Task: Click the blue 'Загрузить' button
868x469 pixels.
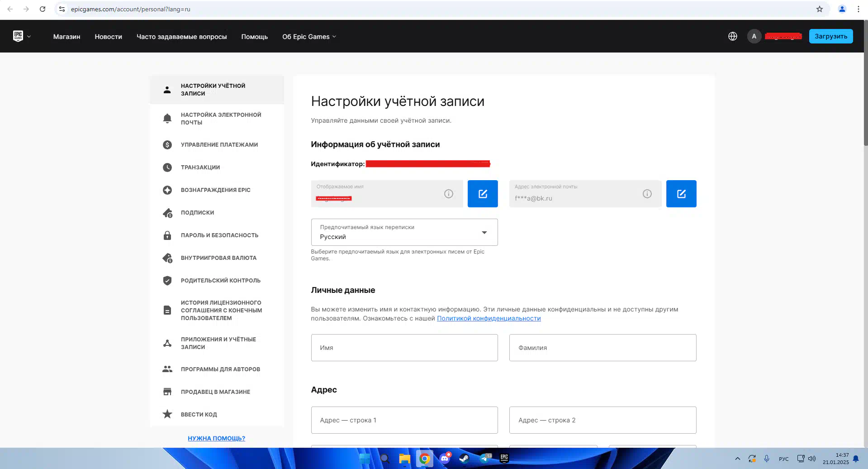Action: pos(830,36)
